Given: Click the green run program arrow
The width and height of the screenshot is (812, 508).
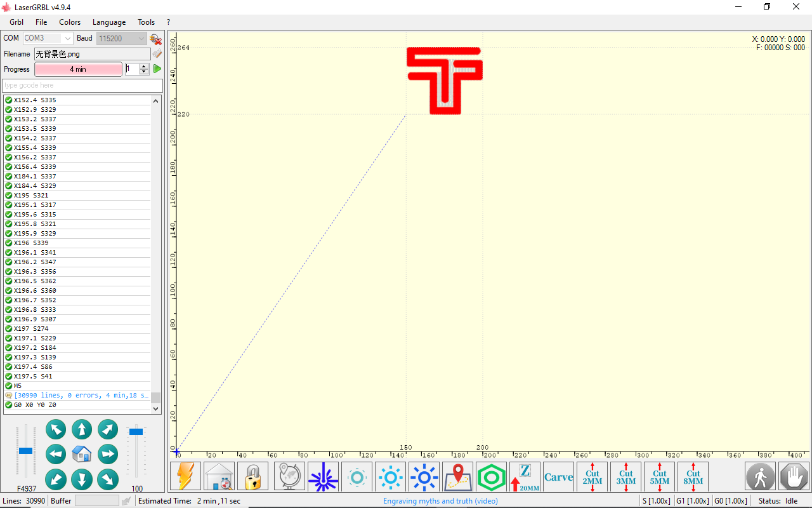Looking at the screenshot, I should point(157,69).
